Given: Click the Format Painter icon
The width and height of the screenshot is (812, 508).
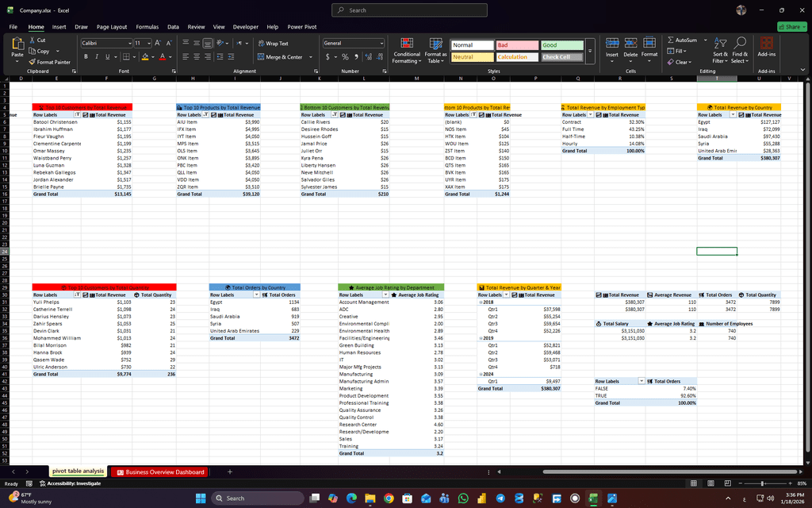Looking at the screenshot, I should 33,62.
